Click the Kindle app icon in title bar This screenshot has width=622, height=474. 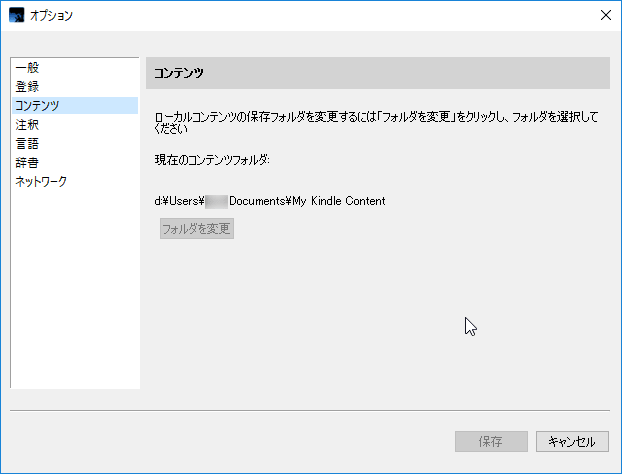point(16,15)
